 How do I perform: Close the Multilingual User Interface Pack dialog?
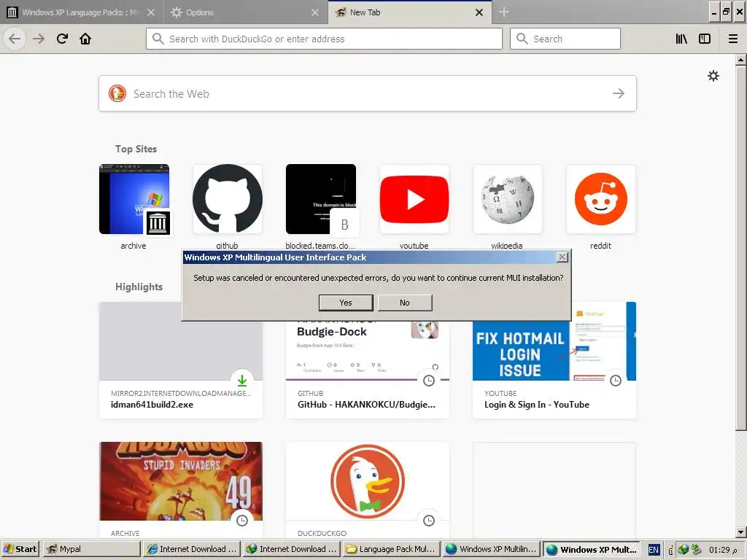[x=562, y=257]
